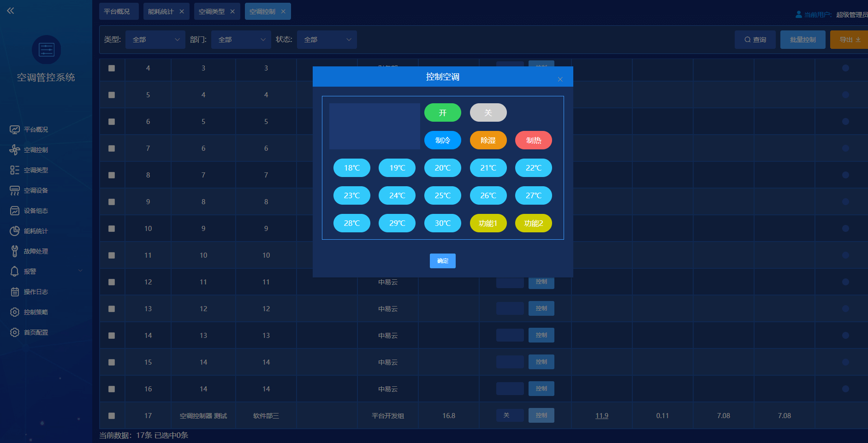This screenshot has width=868, height=443.
Task: Set temperature to 22℃
Action: tap(534, 168)
